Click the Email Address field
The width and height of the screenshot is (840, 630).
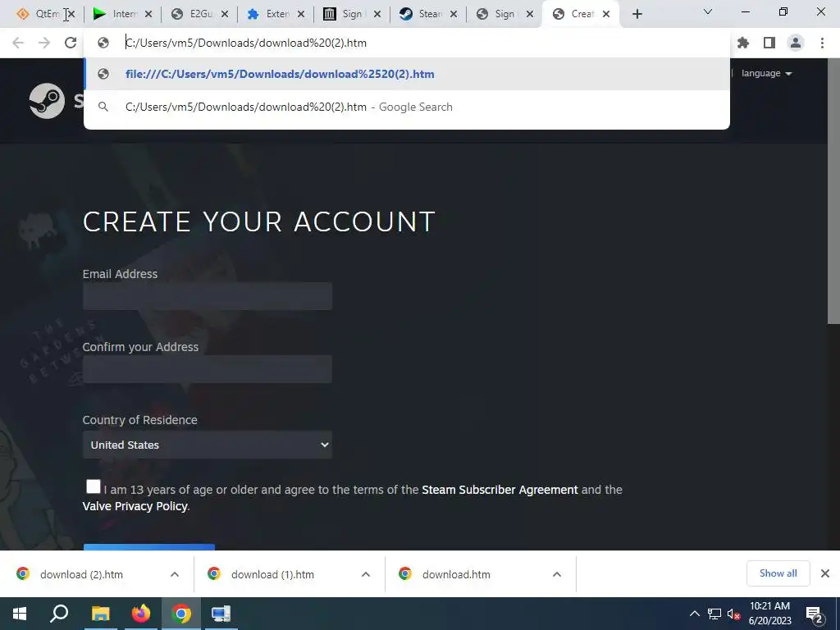tap(208, 295)
